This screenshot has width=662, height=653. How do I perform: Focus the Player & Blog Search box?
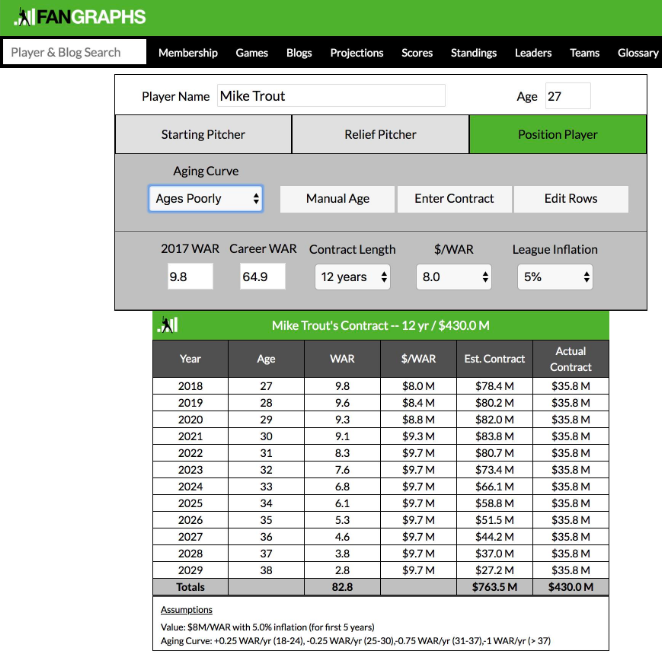click(x=74, y=52)
